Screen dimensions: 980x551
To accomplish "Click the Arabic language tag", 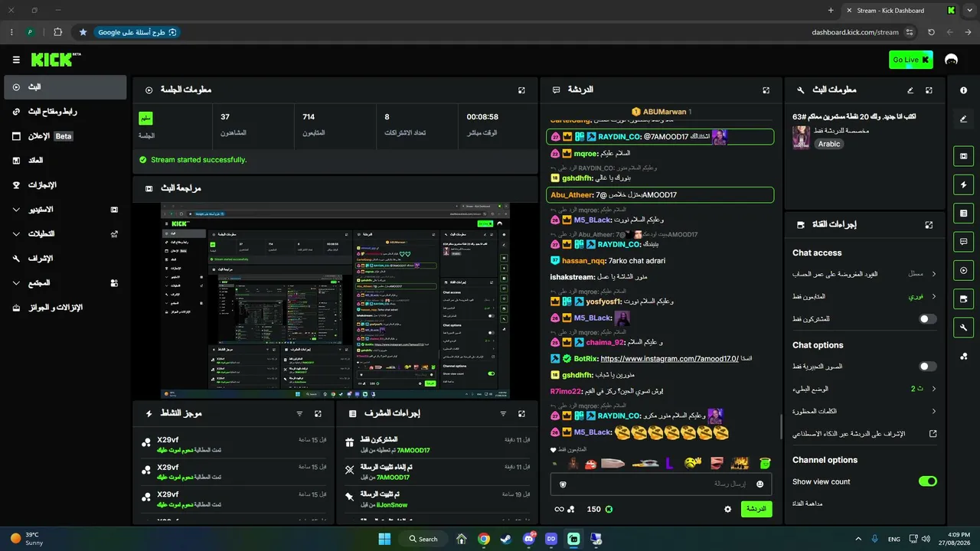I will coord(828,144).
